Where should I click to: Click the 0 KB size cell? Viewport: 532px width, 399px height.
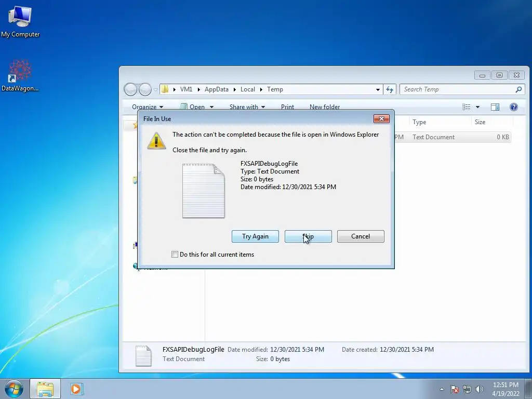coord(502,137)
